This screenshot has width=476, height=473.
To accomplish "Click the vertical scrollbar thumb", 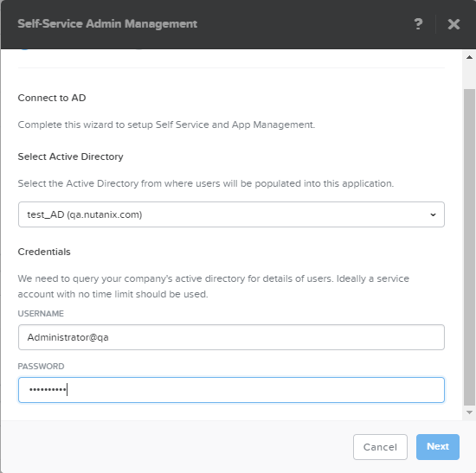I will pos(469,247).
